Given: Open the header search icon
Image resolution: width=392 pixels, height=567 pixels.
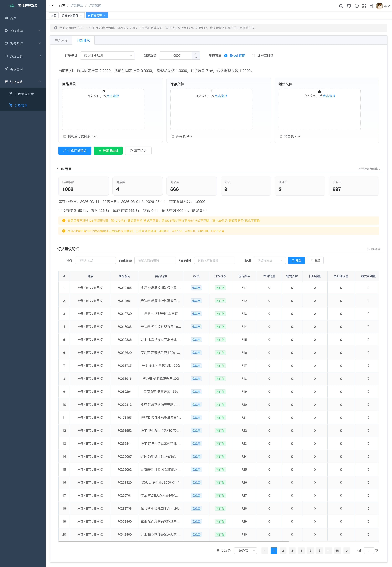Looking at the screenshot, I should point(341,6).
